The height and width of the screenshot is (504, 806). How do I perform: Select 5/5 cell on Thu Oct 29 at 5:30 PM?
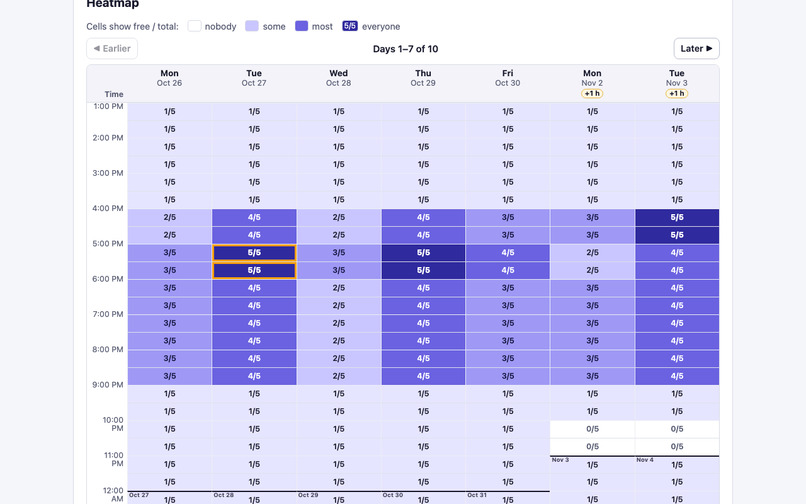[x=423, y=270]
